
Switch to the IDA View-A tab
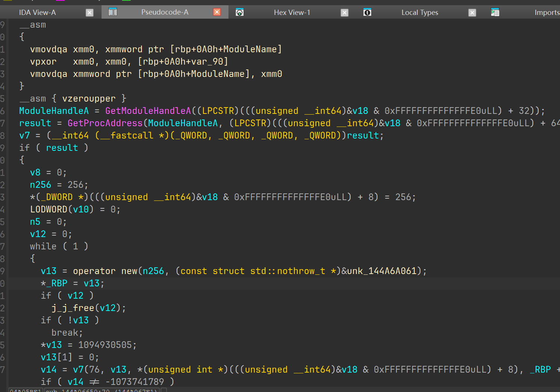tap(37, 13)
